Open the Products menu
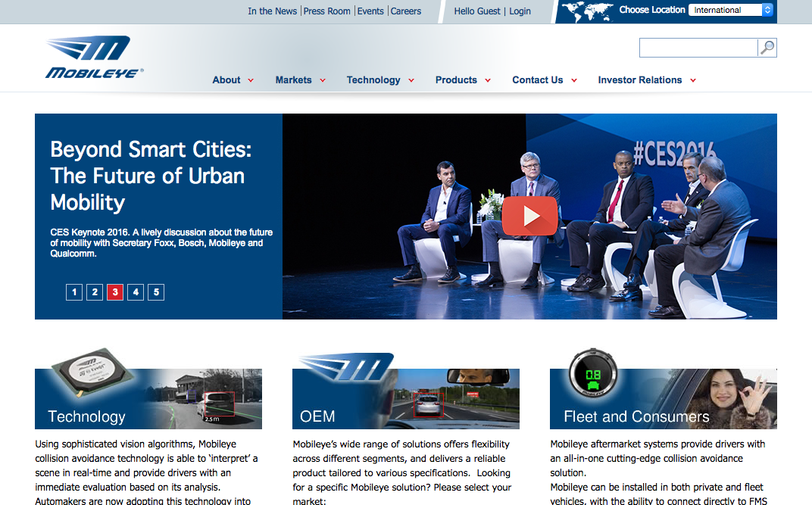The width and height of the screenshot is (812, 505). coord(456,80)
